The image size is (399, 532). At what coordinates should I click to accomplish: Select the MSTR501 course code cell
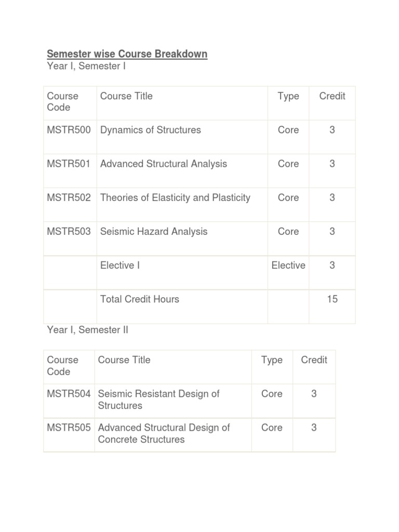point(69,164)
